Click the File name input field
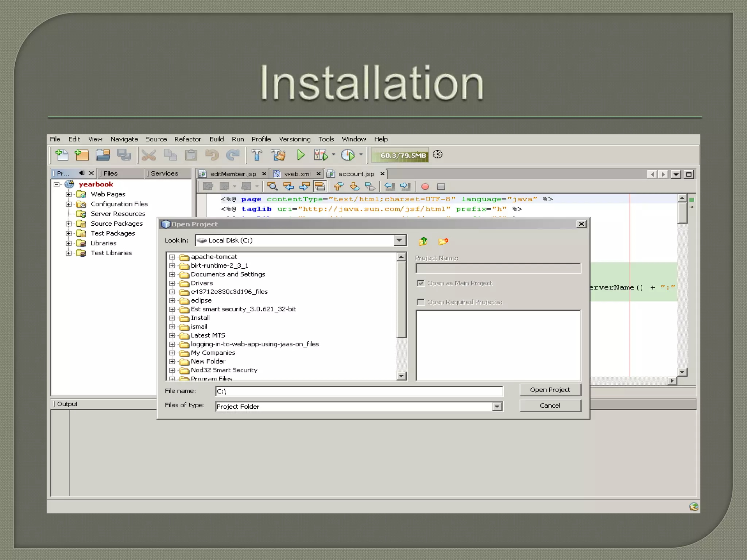747x560 pixels. 359,392
